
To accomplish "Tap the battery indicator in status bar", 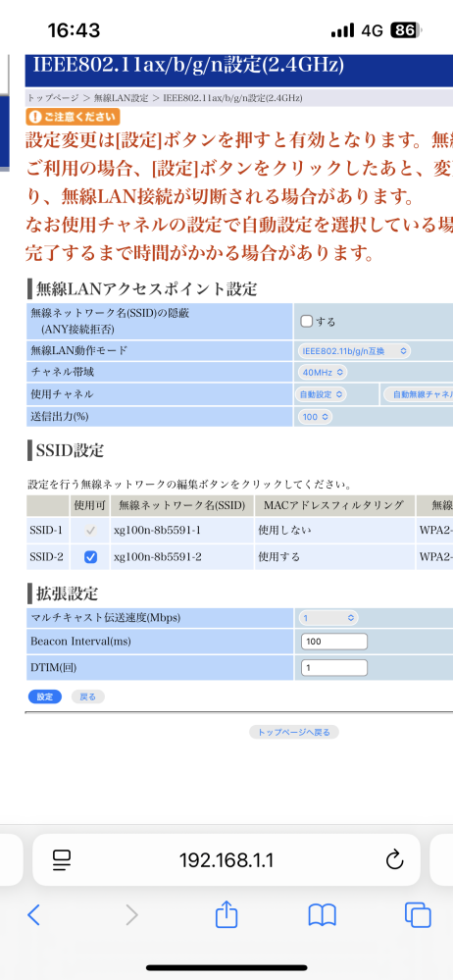I will click(x=406, y=30).
